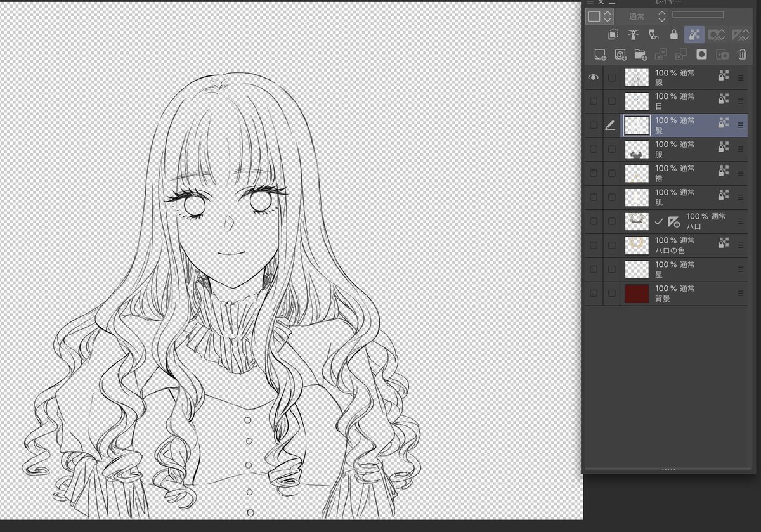
Task: Hide the 線 layer via eye icon
Action: 593,77
